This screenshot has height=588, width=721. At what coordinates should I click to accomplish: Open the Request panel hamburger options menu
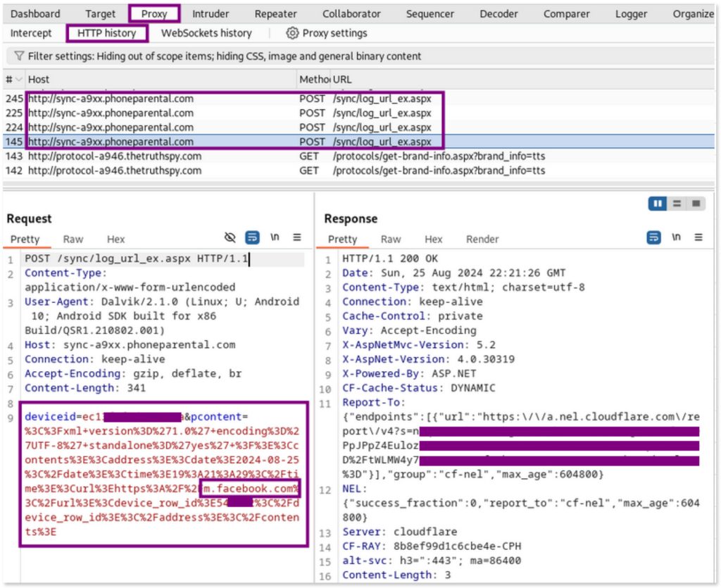[x=297, y=238]
